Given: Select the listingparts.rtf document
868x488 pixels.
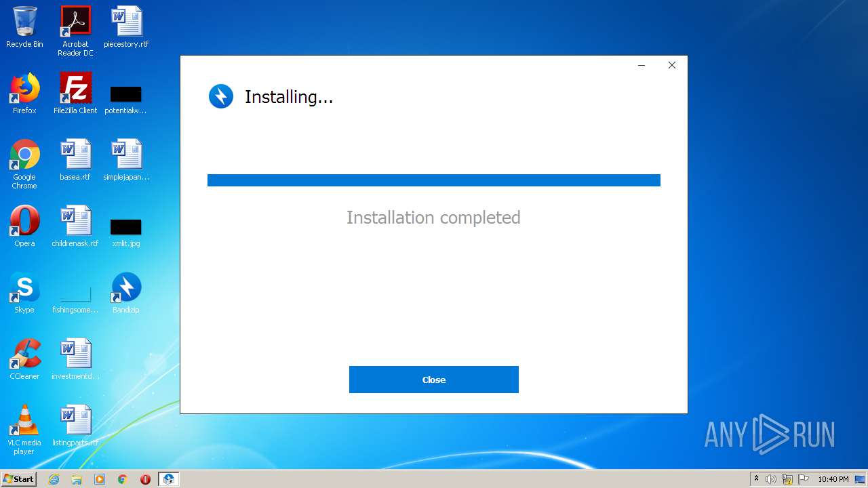Looking at the screenshot, I should tap(75, 426).
